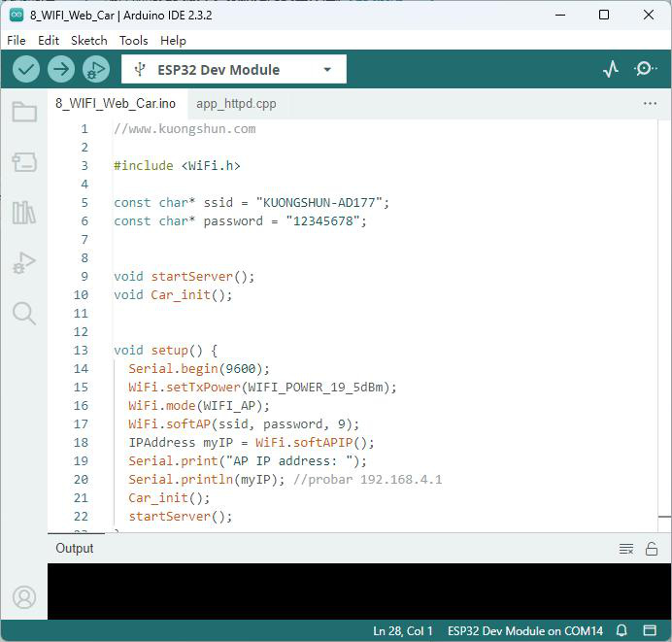Toggle the bottom panel icon in status bar
Viewport: 672px width, 642px height.
coord(650,630)
